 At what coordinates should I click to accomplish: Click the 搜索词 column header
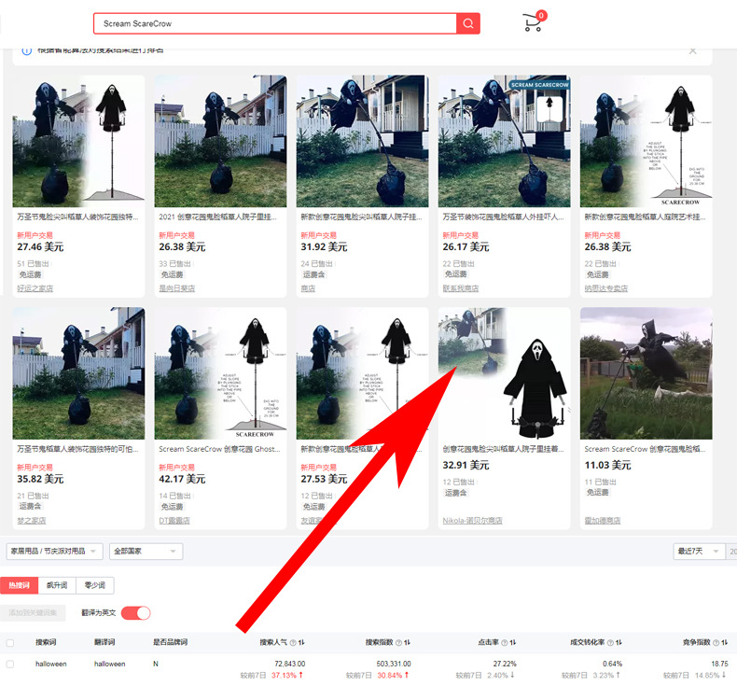(46, 642)
